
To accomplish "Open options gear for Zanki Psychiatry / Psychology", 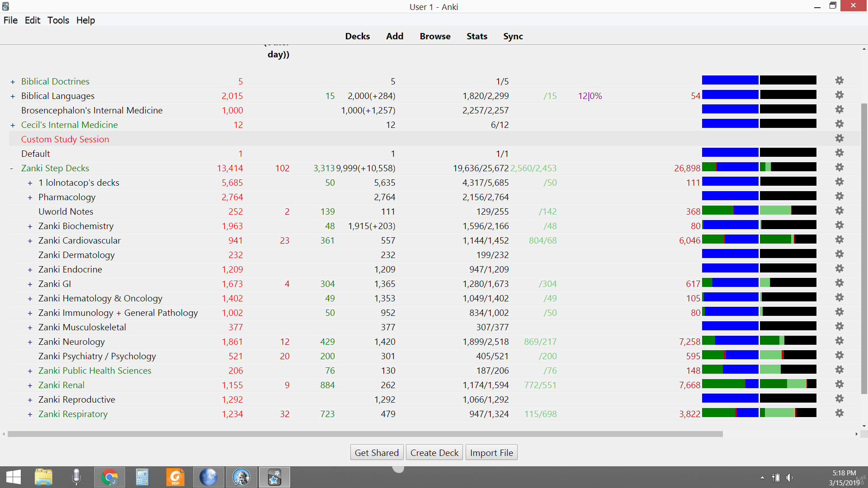I will point(840,356).
